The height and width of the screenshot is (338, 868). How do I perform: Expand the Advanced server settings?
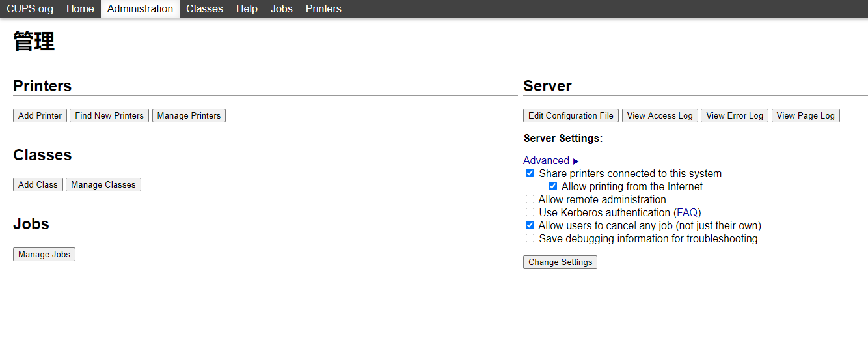pos(551,161)
